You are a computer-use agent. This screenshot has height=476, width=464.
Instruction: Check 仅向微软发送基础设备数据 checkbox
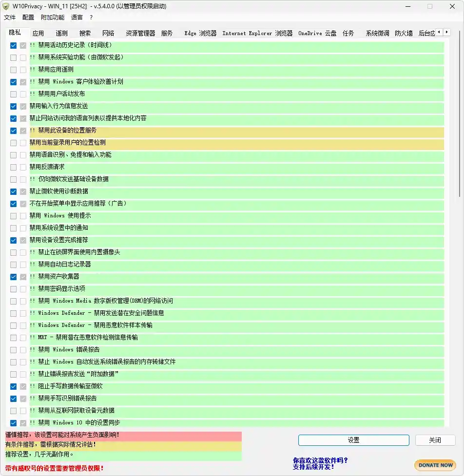[13, 179]
